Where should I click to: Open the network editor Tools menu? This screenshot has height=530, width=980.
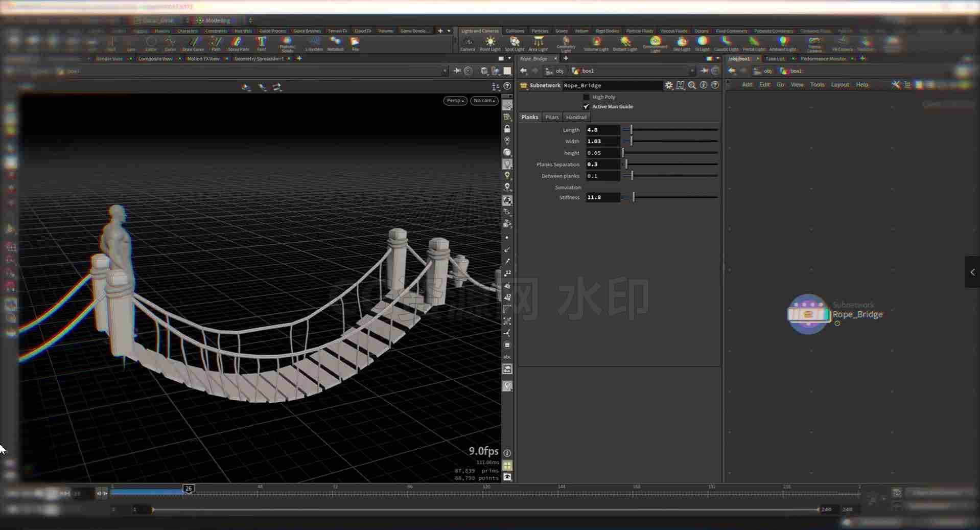(817, 85)
